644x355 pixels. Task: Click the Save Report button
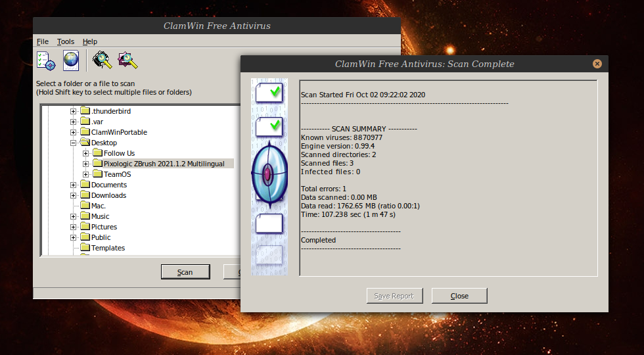[394, 296]
